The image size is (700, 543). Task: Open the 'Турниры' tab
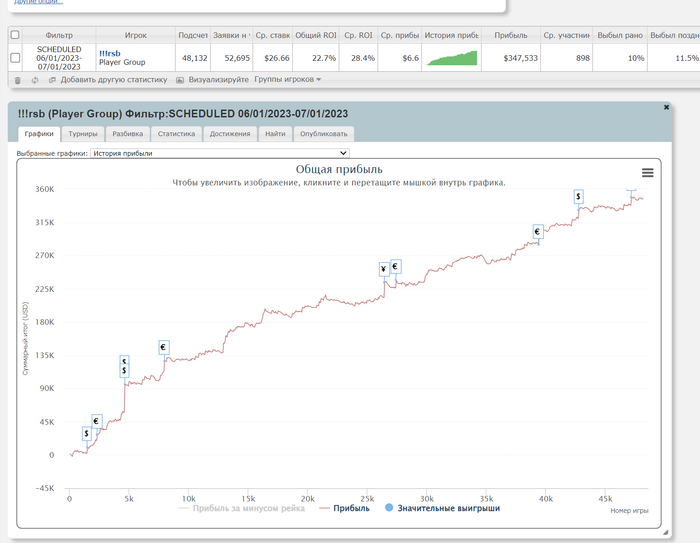(83, 134)
